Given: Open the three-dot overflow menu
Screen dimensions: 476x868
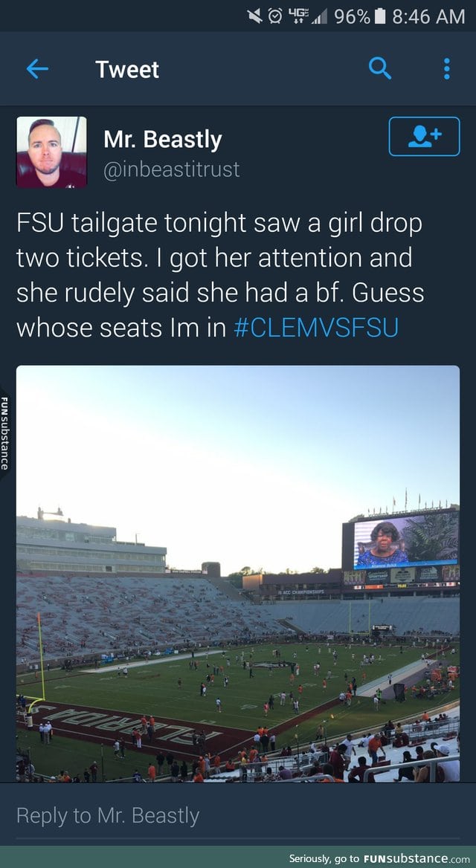Looking at the screenshot, I should (x=447, y=69).
